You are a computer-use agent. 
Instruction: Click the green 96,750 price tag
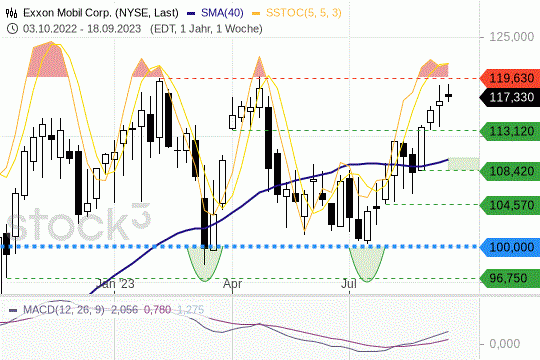(510, 278)
